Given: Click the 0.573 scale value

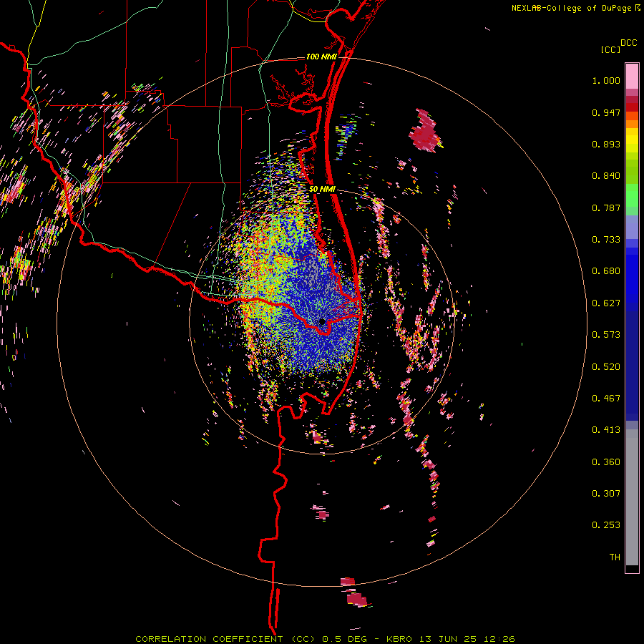Looking at the screenshot, I should [606, 335].
